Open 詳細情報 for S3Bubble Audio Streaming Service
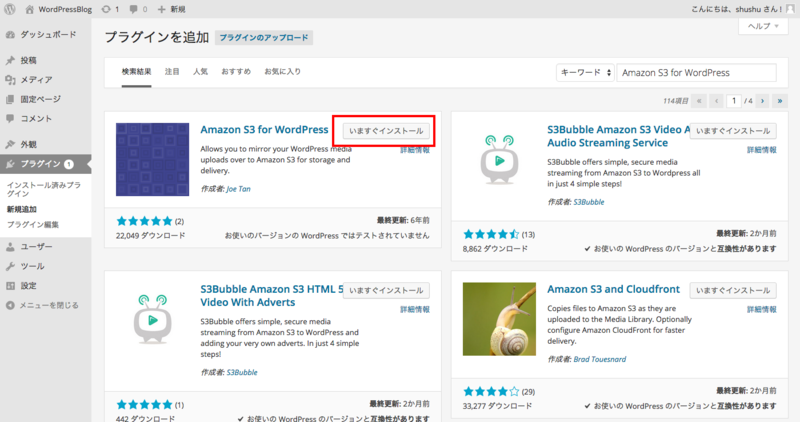The width and height of the screenshot is (800, 422). click(762, 150)
